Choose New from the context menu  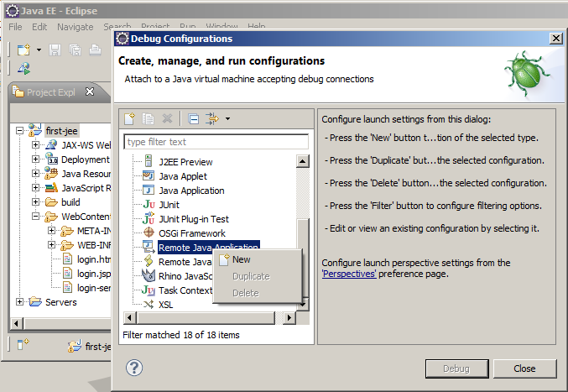(258, 259)
